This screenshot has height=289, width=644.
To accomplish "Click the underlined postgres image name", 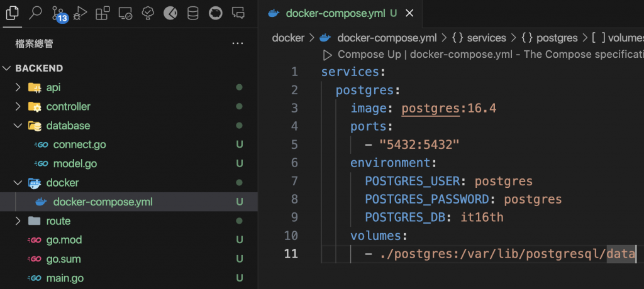I will click(430, 109).
